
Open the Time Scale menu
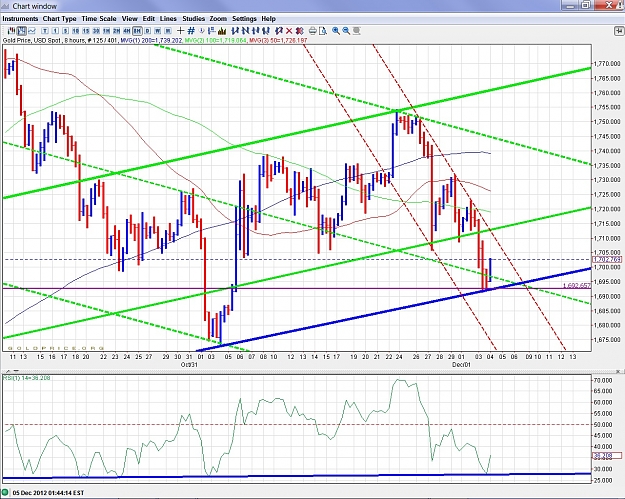pos(99,19)
